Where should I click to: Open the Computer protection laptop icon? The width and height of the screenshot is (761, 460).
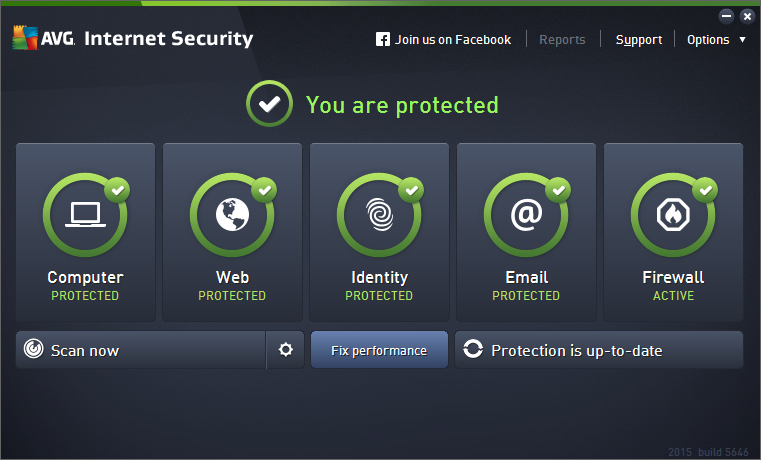[85, 216]
